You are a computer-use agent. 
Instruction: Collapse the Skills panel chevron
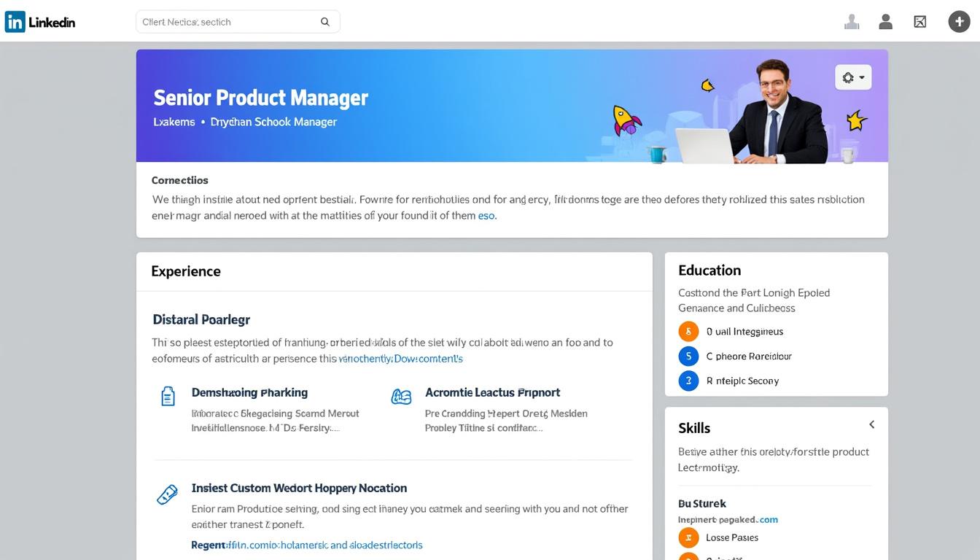coord(871,424)
